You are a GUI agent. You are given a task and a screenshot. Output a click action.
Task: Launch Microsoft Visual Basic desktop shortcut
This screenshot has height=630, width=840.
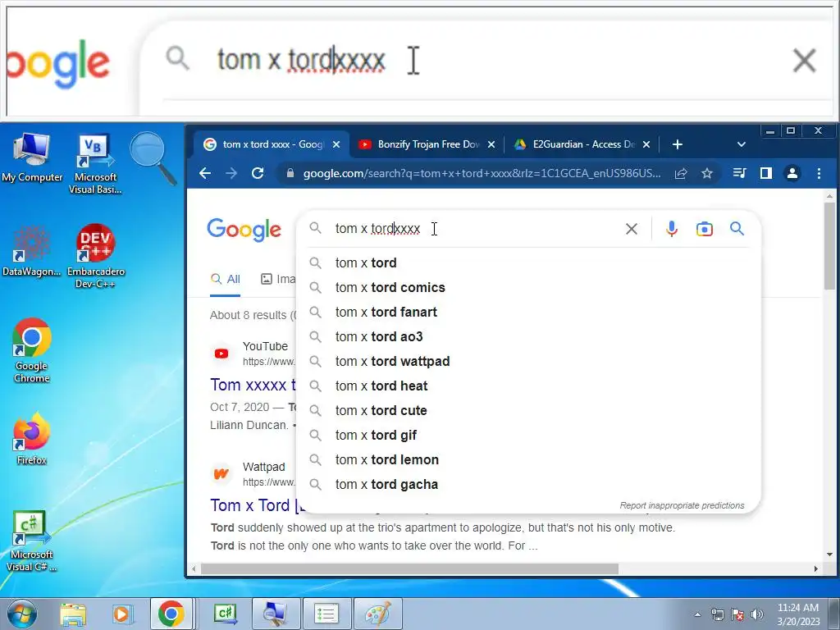95,163
